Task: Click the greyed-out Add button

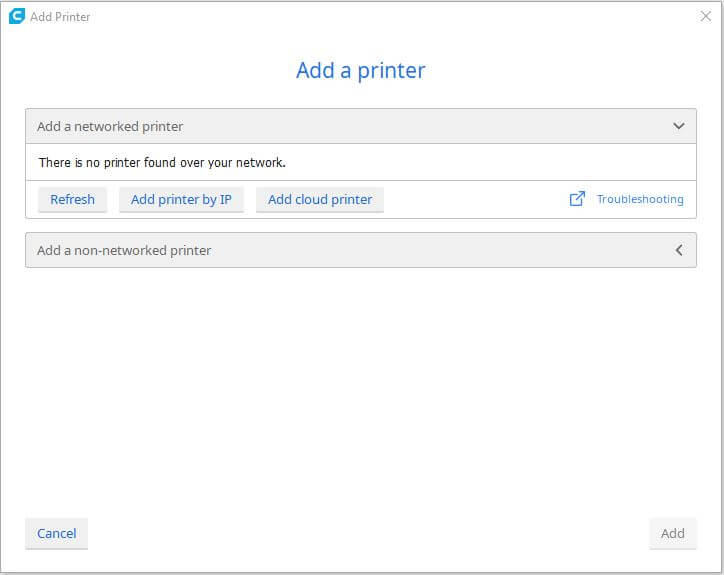Action: [x=672, y=533]
